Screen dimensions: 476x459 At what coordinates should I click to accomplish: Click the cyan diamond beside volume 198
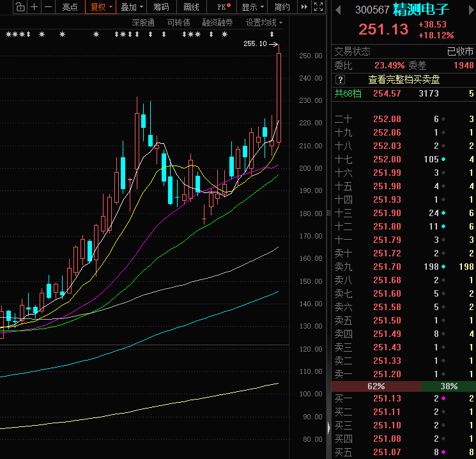click(443, 267)
